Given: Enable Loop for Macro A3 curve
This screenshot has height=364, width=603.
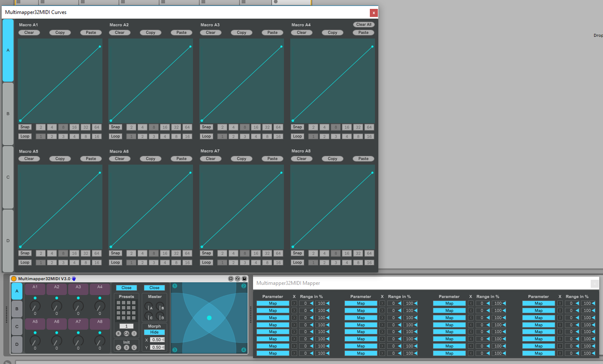Looking at the screenshot, I should point(207,136).
